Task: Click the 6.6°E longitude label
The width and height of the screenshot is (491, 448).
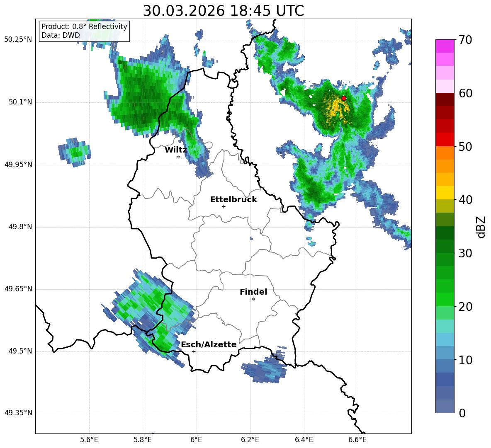Action: (357, 440)
